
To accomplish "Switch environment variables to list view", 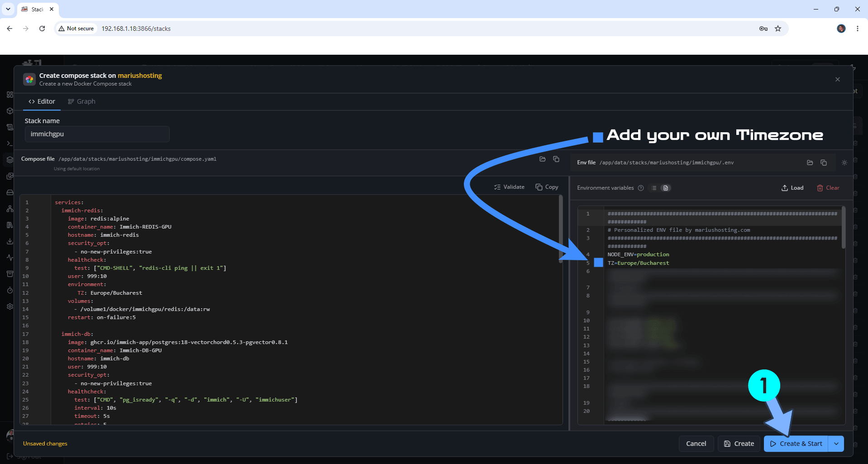I will (x=654, y=188).
